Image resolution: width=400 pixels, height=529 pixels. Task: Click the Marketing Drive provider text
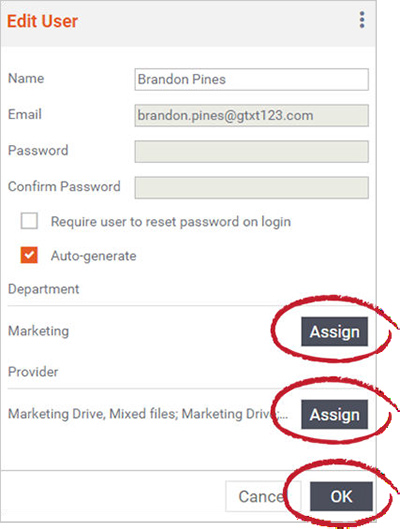coord(148,414)
